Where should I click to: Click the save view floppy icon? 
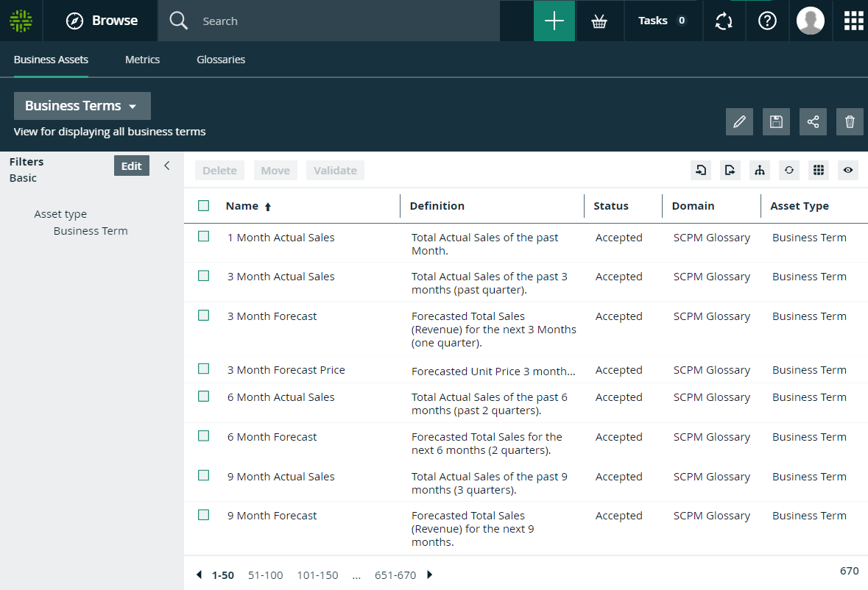(776, 122)
